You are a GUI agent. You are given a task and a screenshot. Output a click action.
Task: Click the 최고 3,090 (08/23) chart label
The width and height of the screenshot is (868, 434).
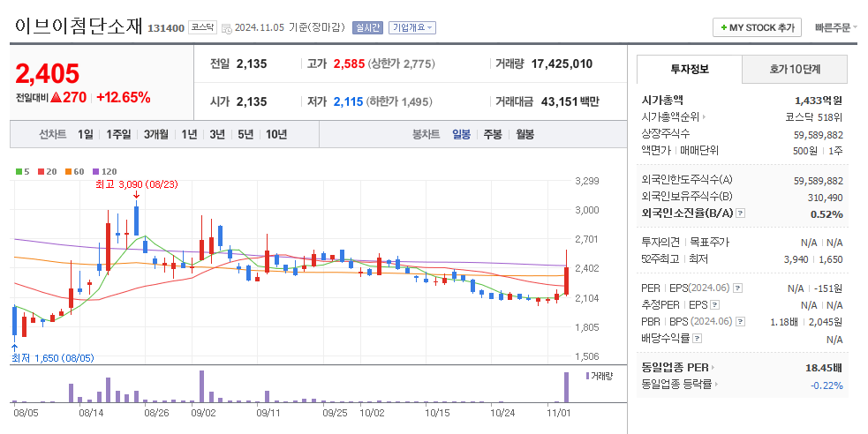tap(137, 184)
